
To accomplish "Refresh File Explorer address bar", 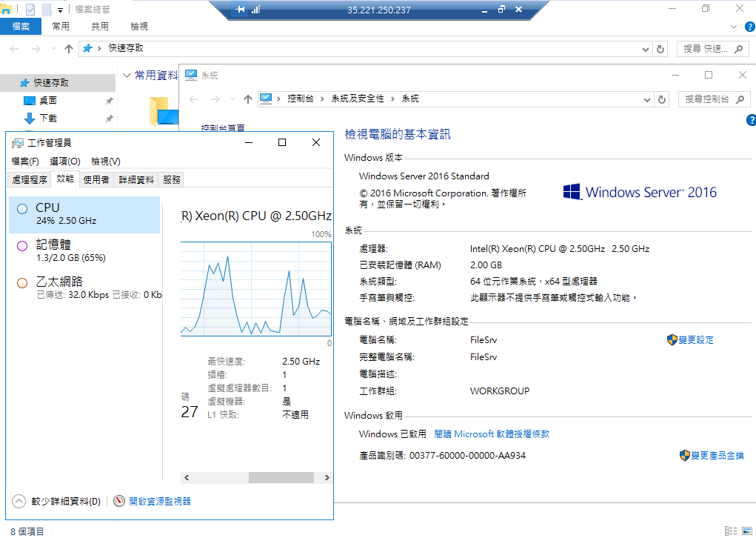I will pyautogui.click(x=660, y=49).
